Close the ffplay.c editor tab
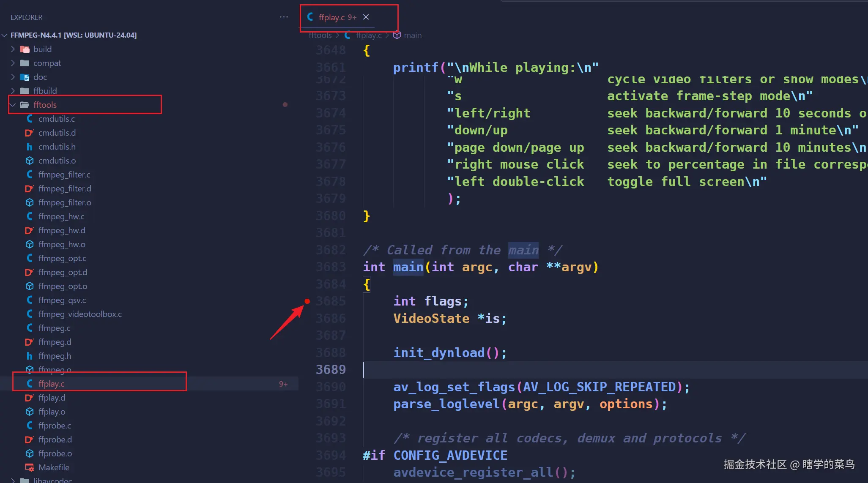 366,17
